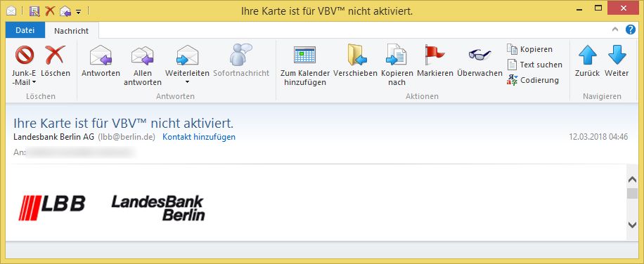Click the Junk-E-Mail block icon
The height and width of the screenshot is (264, 644).
coord(24,55)
